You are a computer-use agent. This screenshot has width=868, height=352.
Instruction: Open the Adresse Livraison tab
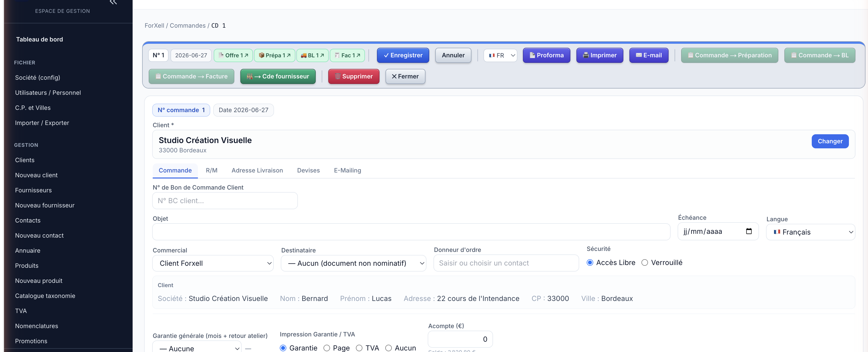257,171
